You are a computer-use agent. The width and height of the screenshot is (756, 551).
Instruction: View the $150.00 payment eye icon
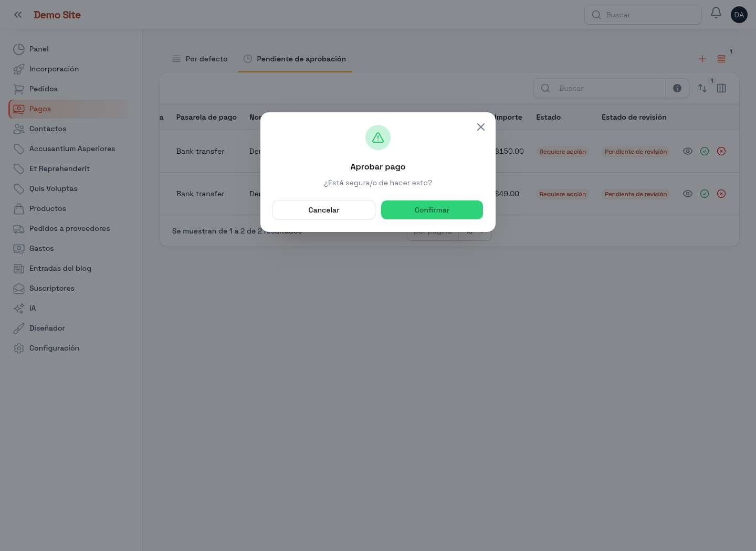(x=687, y=151)
